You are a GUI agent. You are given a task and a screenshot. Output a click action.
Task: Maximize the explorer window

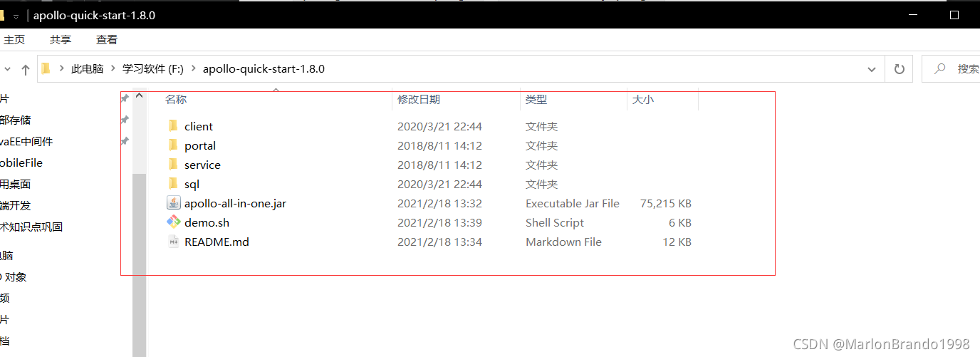coord(954,14)
